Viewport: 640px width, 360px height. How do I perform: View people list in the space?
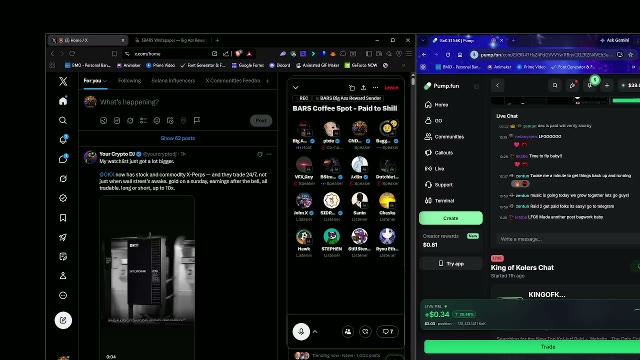[x=348, y=332]
